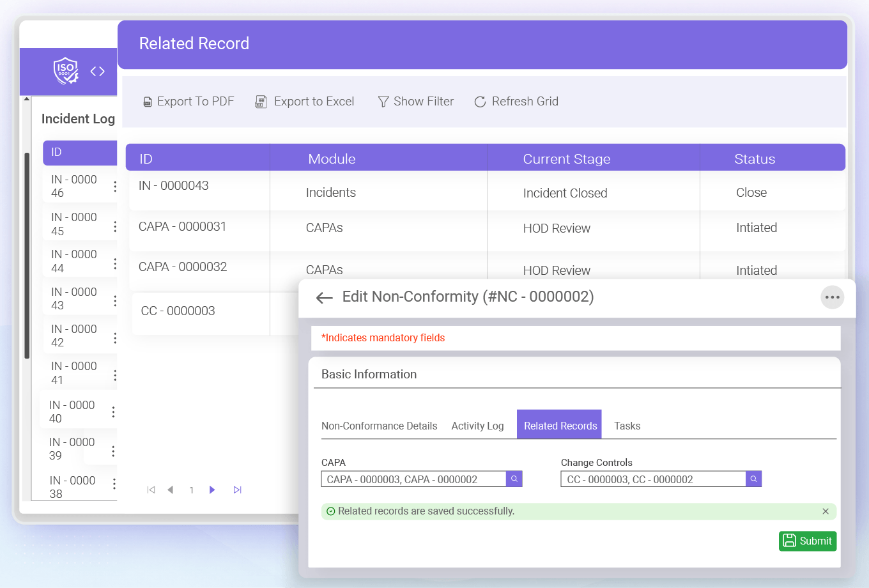This screenshot has height=588, width=869.
Task: Click the Module column header
Action: pyautogui.click(x=379, y=158)
